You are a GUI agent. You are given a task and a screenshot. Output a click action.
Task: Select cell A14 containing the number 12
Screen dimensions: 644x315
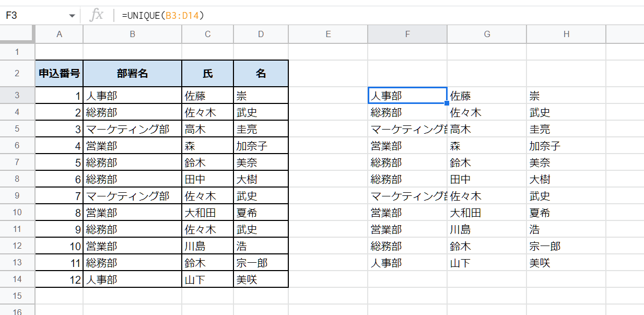pos(59,279)
